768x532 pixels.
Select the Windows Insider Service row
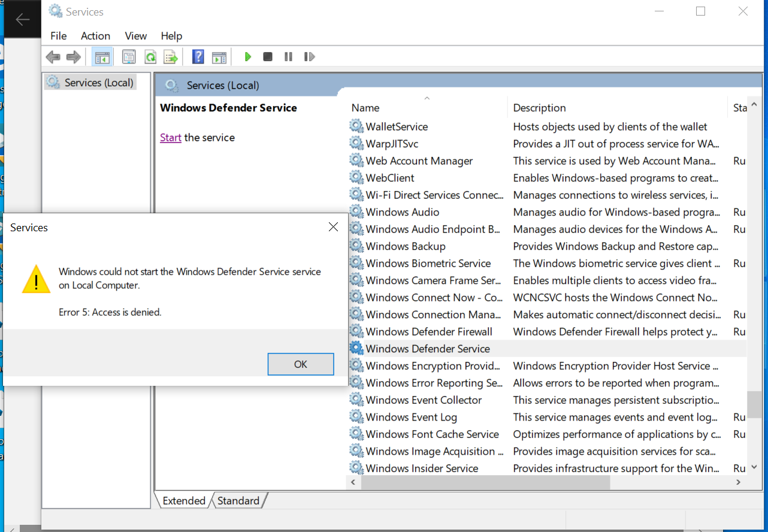tap(547, 468)
